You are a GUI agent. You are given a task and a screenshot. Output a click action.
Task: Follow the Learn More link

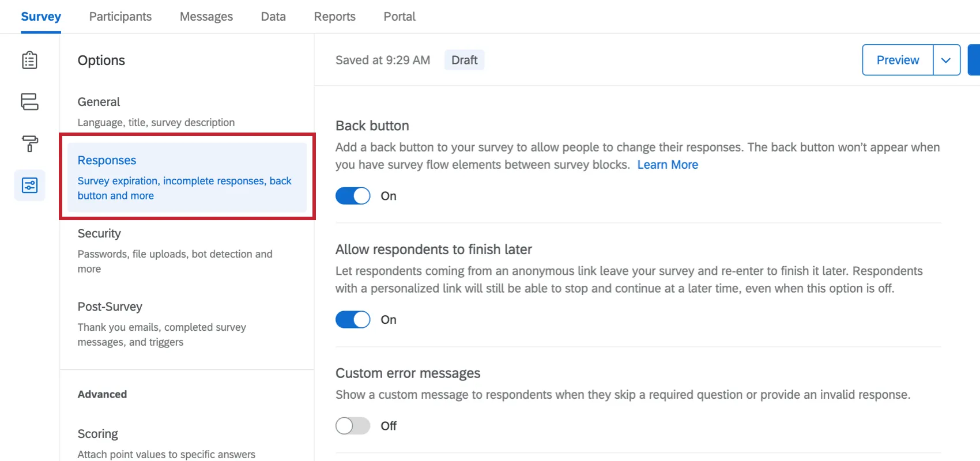coord(668,165)
